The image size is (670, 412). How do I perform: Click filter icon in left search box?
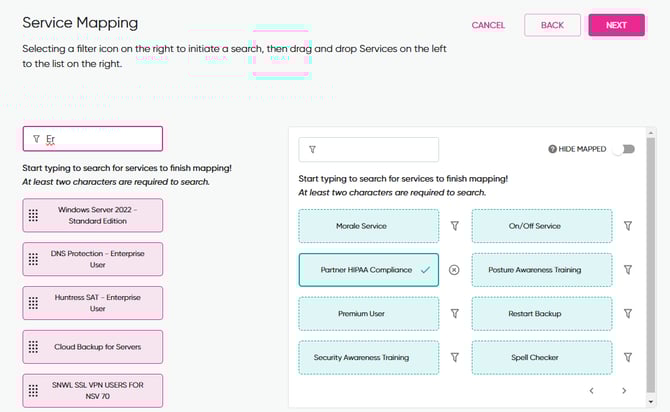coord(36,139)
